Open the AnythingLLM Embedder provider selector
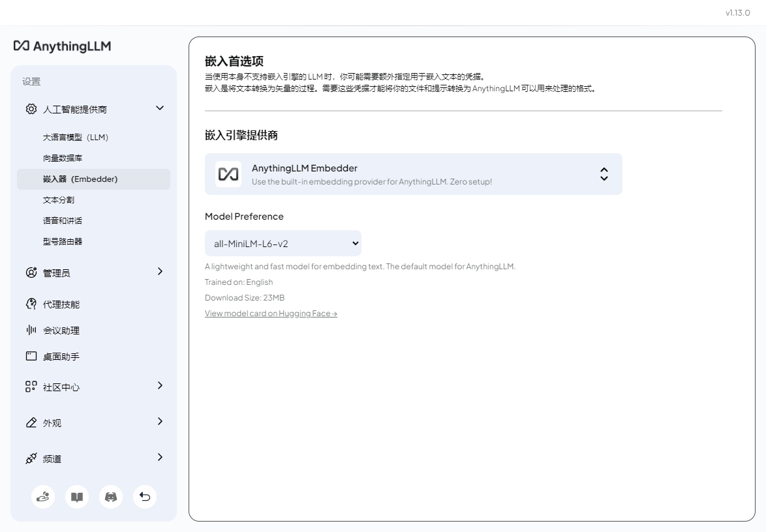This screenshot has width=766, height=532. click(413, 174)
